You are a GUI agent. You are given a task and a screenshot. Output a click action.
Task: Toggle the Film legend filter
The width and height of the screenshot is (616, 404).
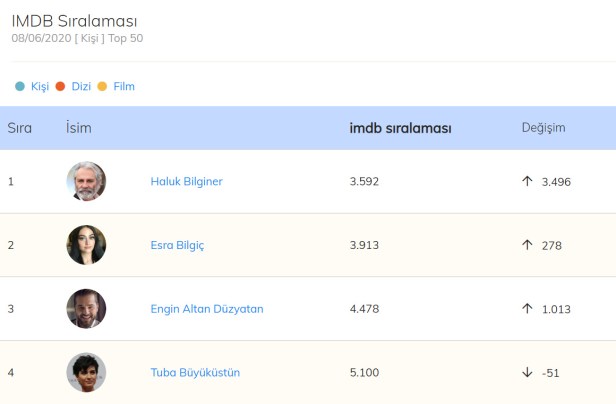pyautogui.click(x=123, y=87)
